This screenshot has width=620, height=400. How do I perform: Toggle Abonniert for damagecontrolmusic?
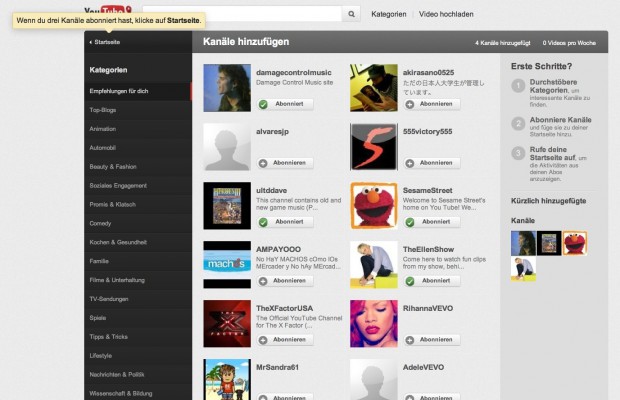285,104
